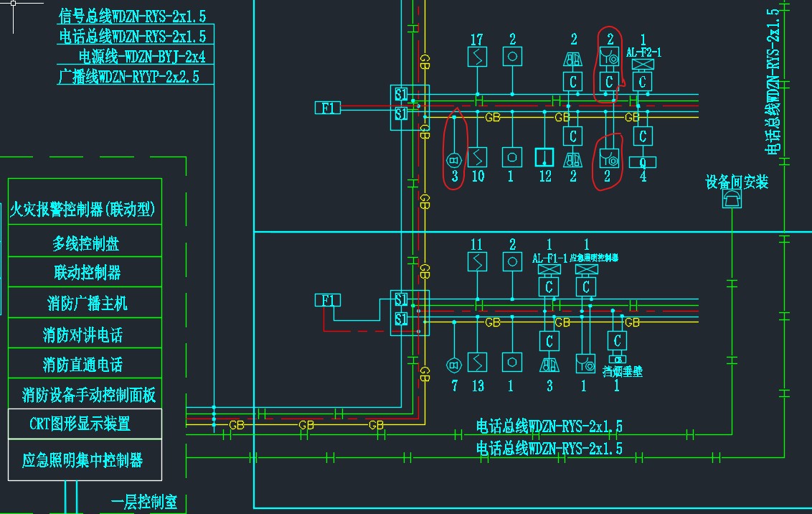Pick the crossed box symbol under AL-F2-1
Screen dimensions: 812x514
pos(643,65)
